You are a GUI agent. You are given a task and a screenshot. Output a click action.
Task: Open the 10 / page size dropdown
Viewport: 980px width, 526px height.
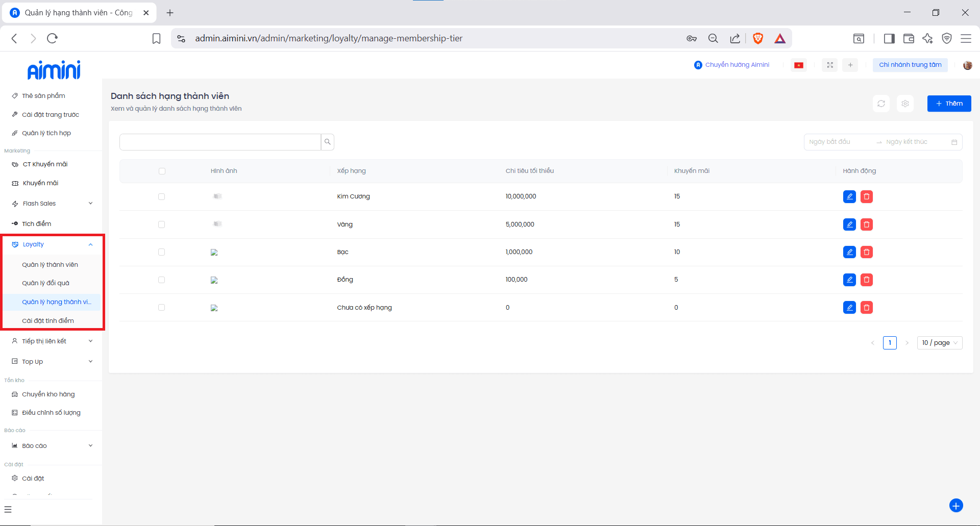939,343
